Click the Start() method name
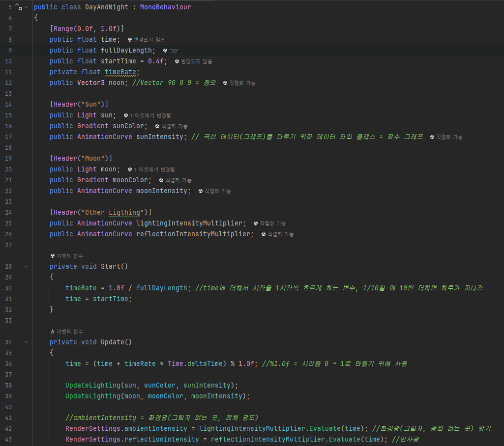The width and height of the screenshot is (504, 446). [x=111, y=267]
